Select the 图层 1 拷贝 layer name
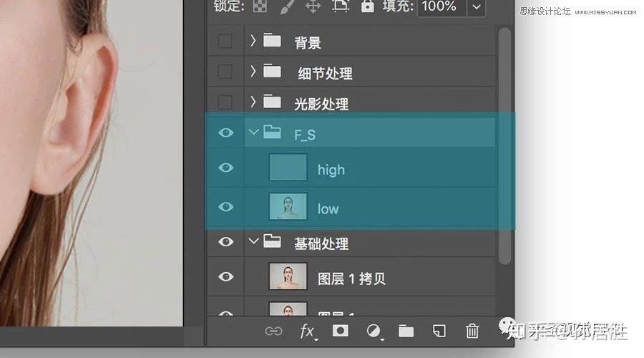644x358 pixels. click(351, 279)
